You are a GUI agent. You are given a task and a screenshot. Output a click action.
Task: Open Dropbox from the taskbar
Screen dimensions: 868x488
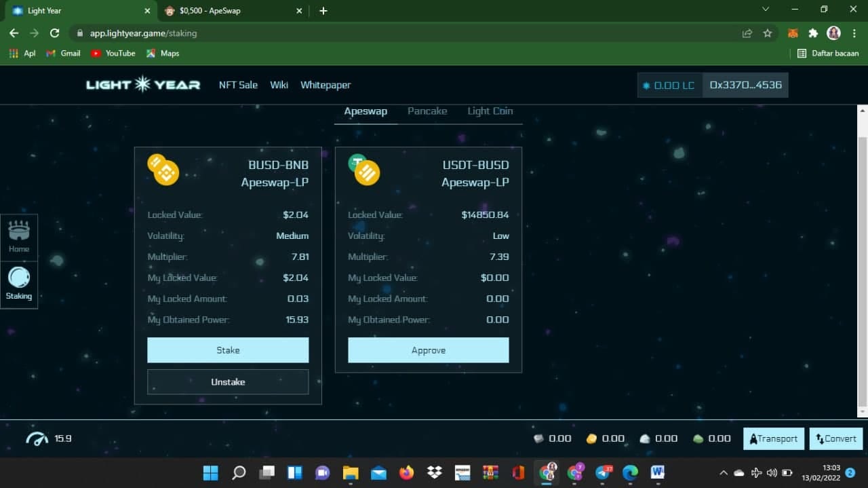435,472
